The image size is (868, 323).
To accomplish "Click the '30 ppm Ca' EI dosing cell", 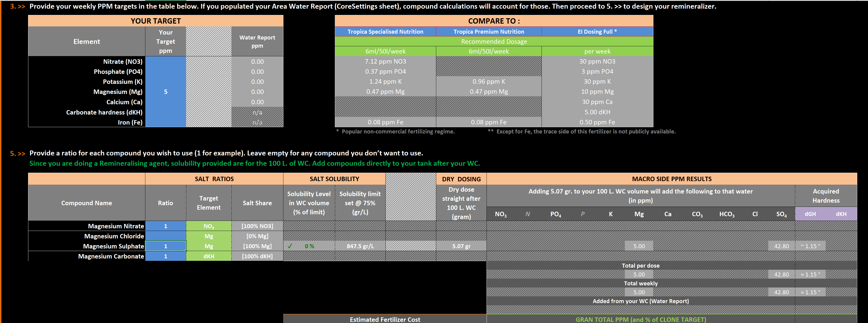I will (x=597, y=102).
